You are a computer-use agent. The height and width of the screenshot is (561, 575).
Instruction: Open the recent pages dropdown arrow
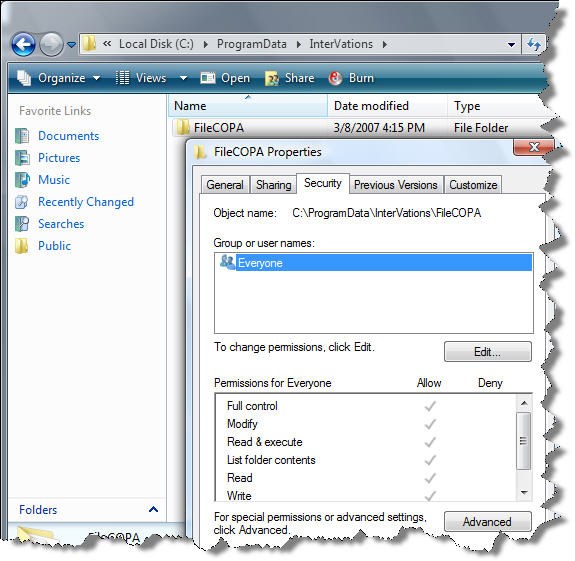(x=72, y=45)
